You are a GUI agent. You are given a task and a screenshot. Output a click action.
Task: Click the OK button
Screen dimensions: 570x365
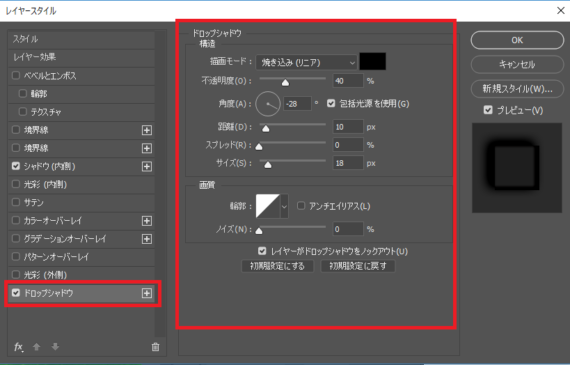tap(517, 40)
